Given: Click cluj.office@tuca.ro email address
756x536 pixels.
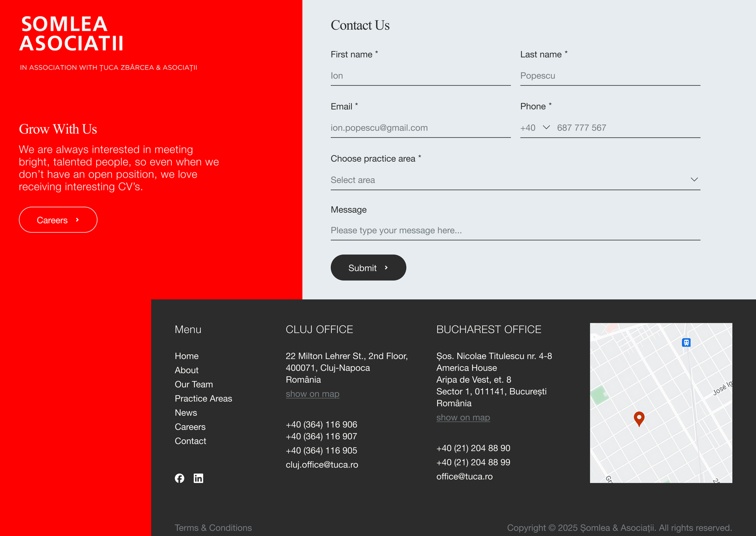Looking at the screenshot, I should [x=322, y=464].
